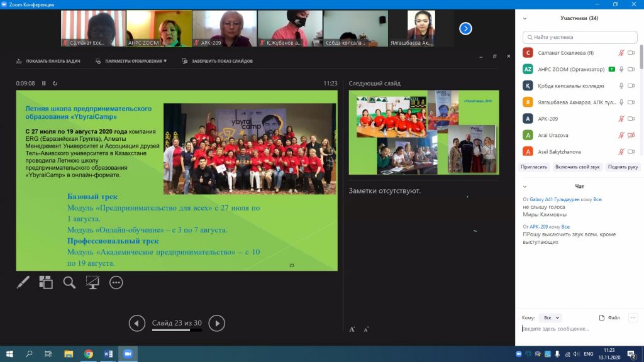Decrease notes text size
This screenshot has width=644, height=362.
[x=366, y=329]
